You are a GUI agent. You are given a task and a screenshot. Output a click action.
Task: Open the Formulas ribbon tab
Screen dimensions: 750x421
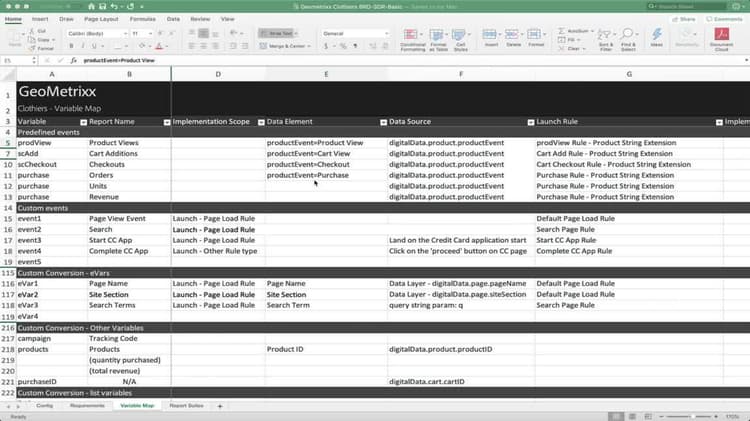143,19
